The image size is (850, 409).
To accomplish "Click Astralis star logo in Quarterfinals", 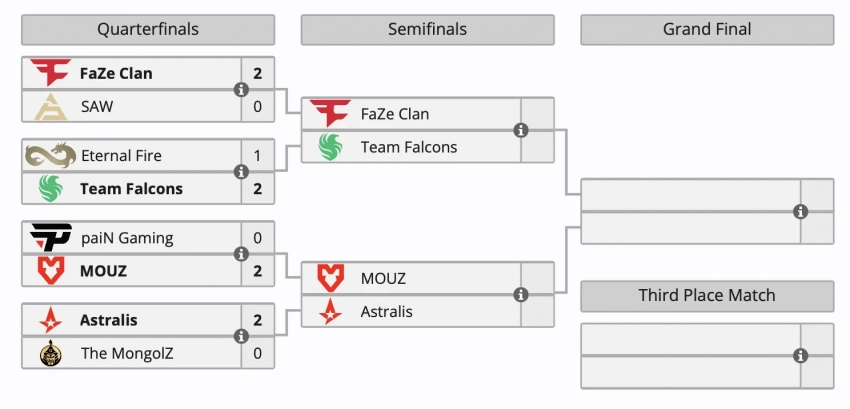I will 49,320.
